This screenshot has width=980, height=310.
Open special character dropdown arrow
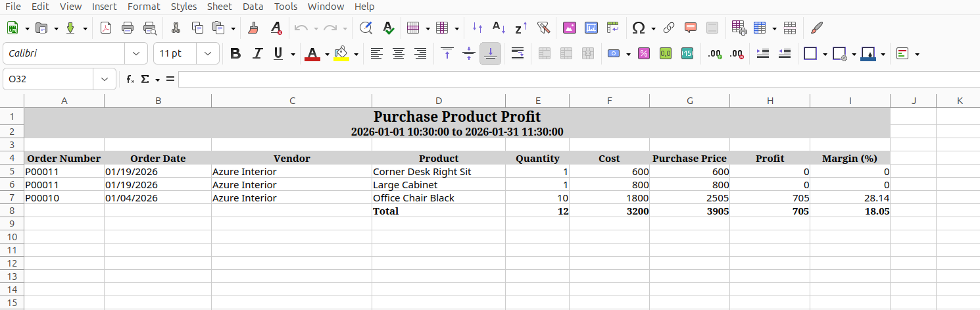[x=653, y=29]
